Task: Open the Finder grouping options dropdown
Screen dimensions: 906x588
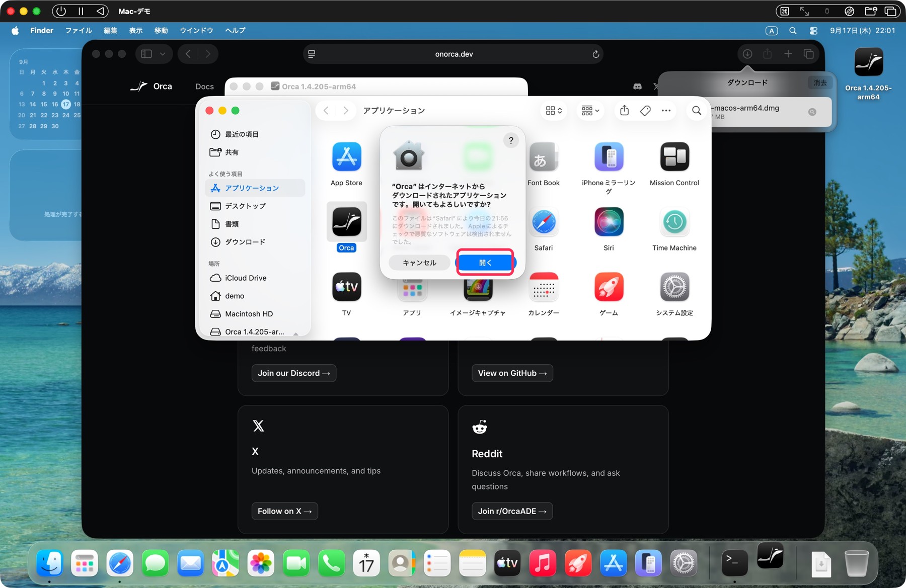Action: click(590, 110)
